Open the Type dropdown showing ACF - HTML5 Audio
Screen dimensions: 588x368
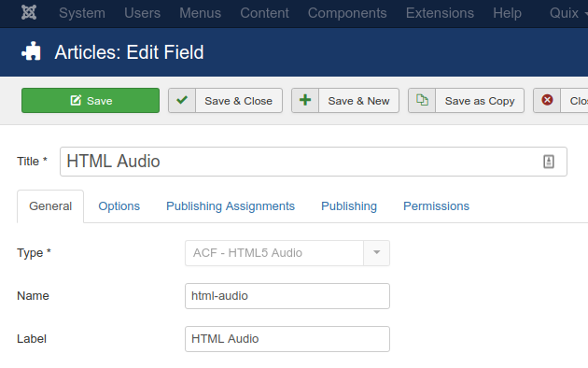tap(287, 253)
